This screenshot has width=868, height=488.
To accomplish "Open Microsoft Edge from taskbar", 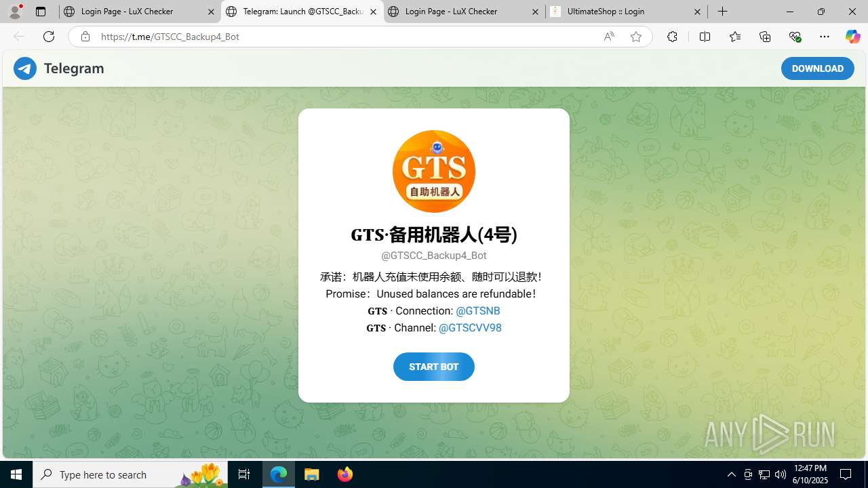I will tap(279, 474).
